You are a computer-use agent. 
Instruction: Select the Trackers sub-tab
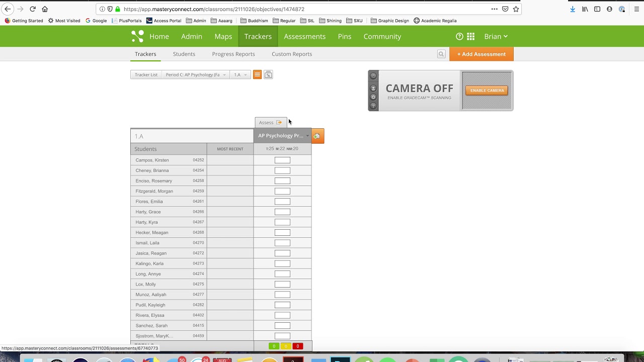tap(145, 54)
